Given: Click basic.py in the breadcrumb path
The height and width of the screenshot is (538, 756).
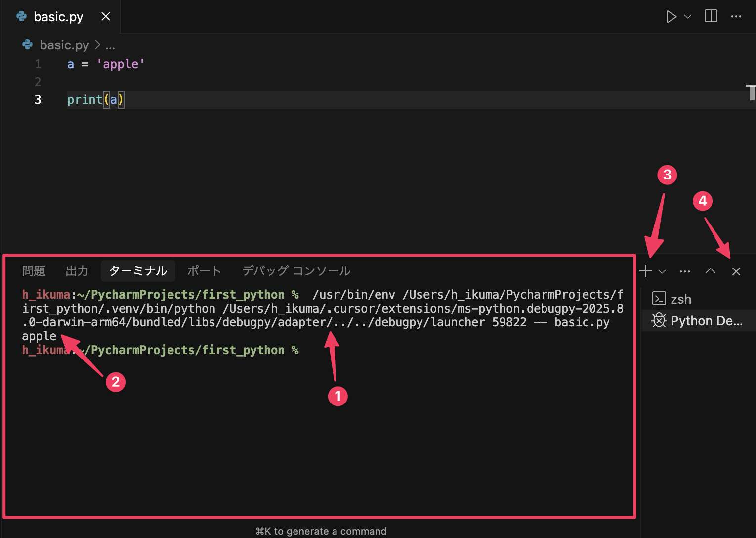Looking at the screenshot, I should [64, 45].
